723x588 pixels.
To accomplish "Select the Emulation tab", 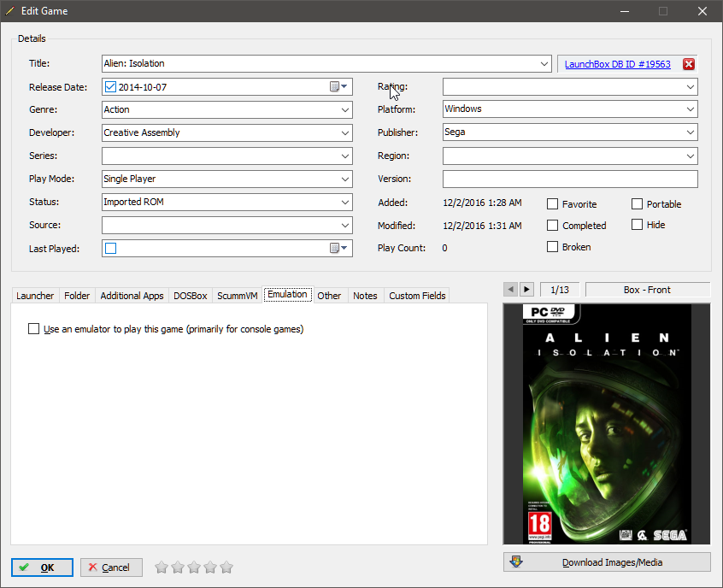I will click(x=288, y=294).
